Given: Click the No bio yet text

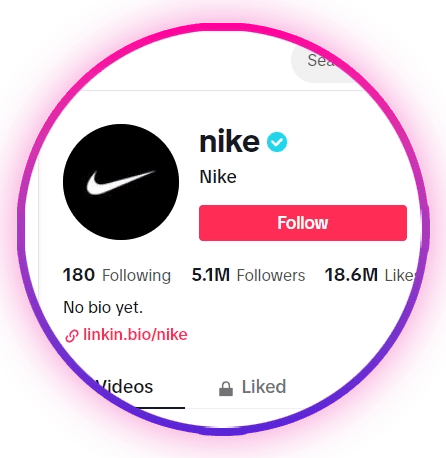Looking at the screenshot, I should tap(103, 307).
